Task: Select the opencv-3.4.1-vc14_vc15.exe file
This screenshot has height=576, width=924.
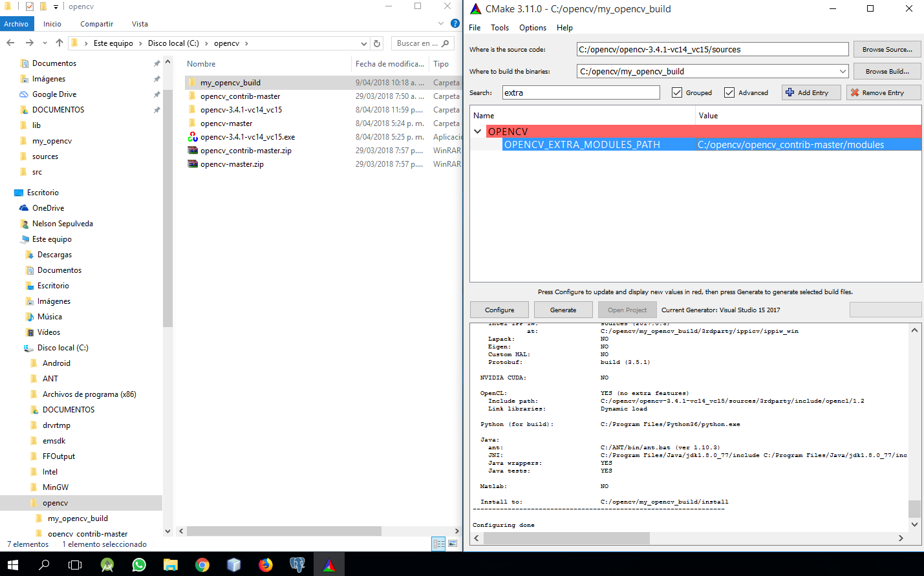Action: coord(248,137)
